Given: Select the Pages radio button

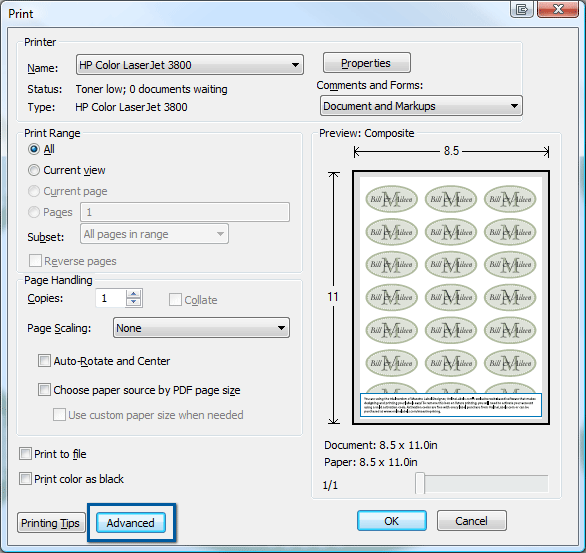Looking at the screenshot, I should [x=34, y=212].
